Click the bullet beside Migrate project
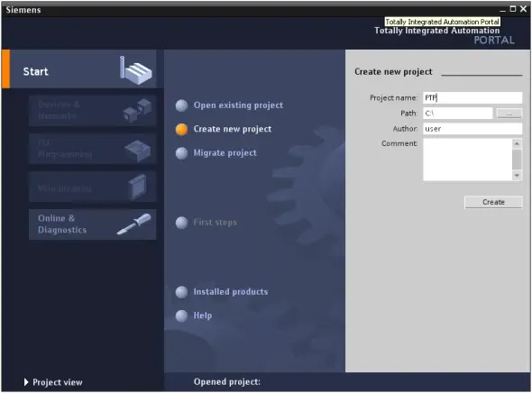This screenshot has width=532, height=393. coord(181,153)
